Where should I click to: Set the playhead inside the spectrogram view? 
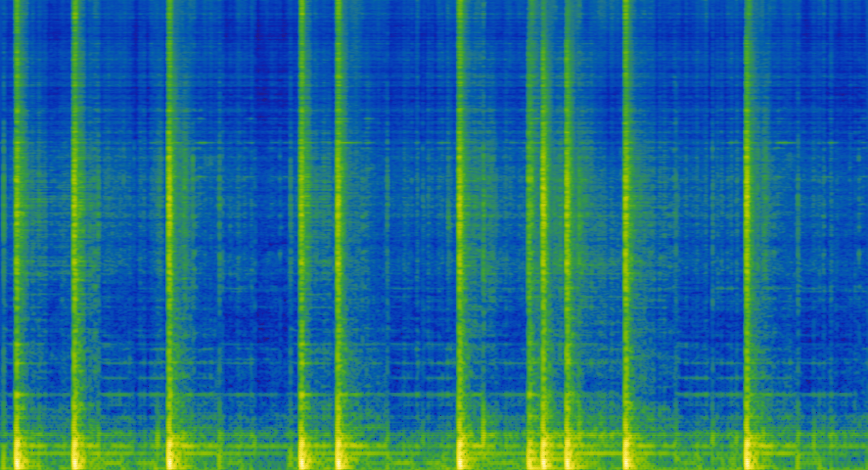(434, 235)
